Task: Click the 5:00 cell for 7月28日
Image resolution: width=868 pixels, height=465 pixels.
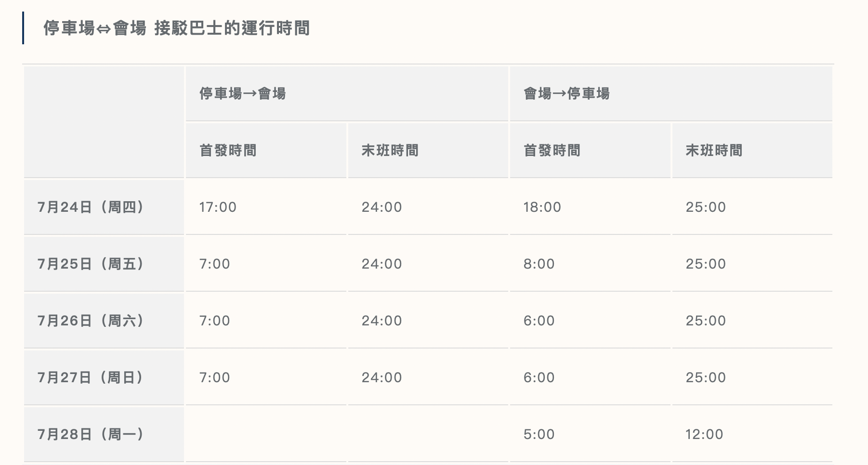Action: 539,435
